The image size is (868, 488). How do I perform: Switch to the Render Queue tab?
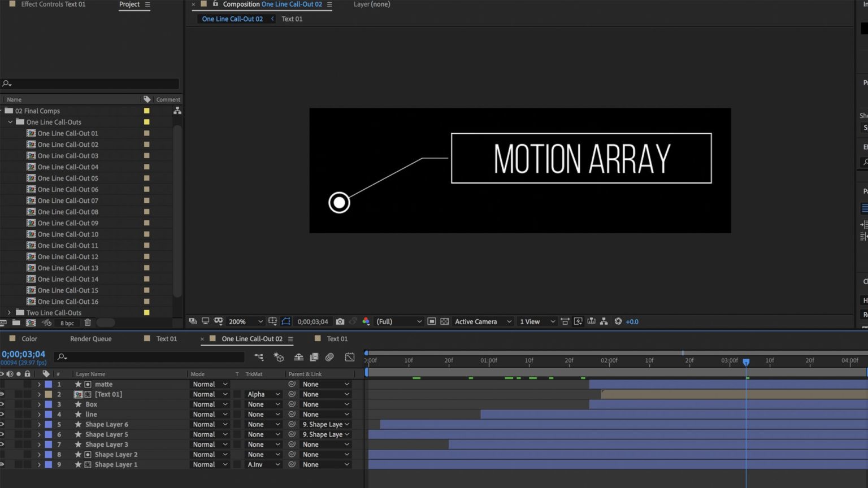90,338
